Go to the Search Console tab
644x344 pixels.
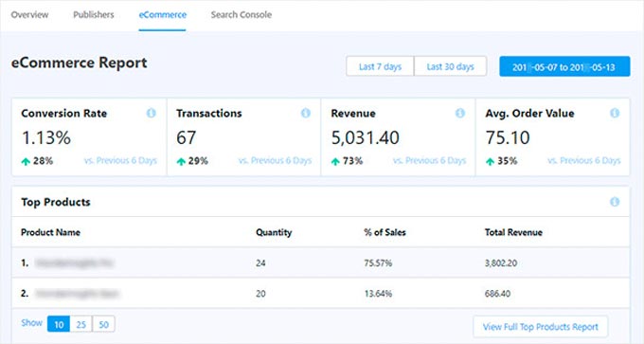click(241, 15)
